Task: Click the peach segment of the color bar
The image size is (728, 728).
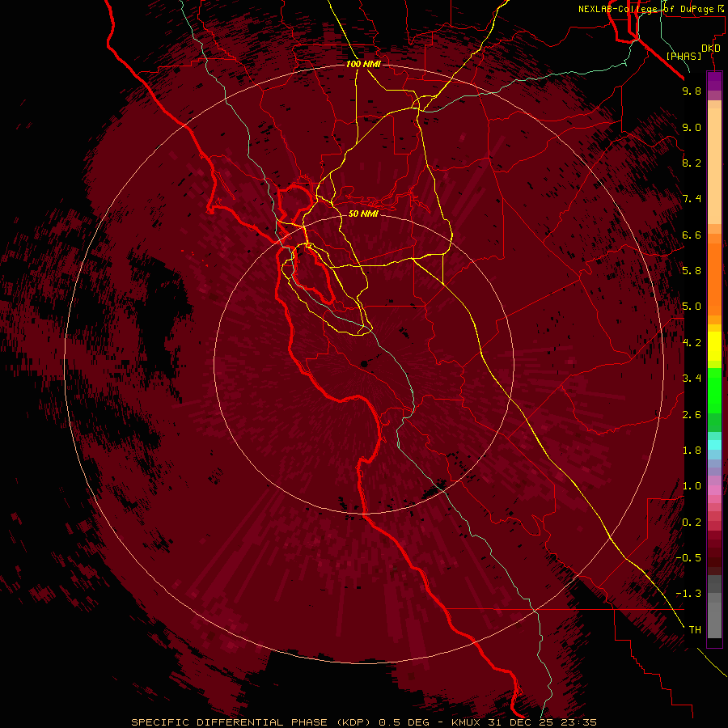Action: [714, 166]
